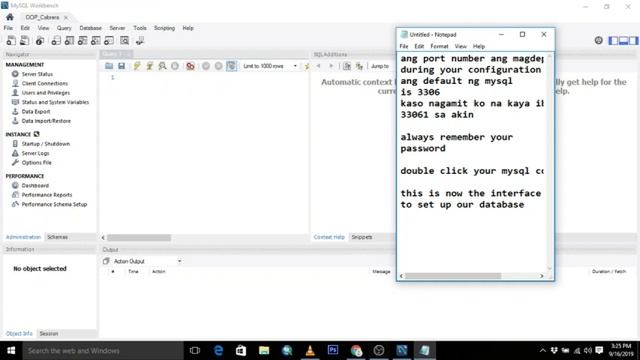This screenshot has width=640, height=360.
Task: Go forward in SQL Additions help
Action: pyautogui.click(x=331, y=66)
